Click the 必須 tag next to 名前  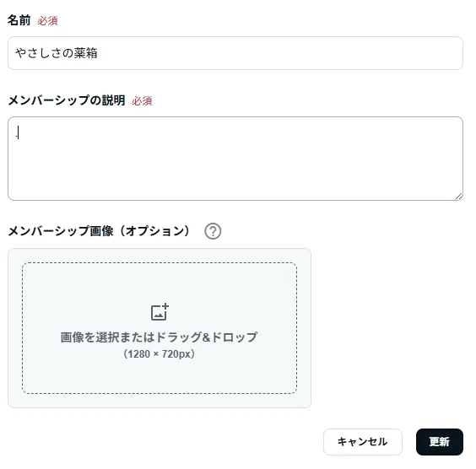[x=47, y=21]
